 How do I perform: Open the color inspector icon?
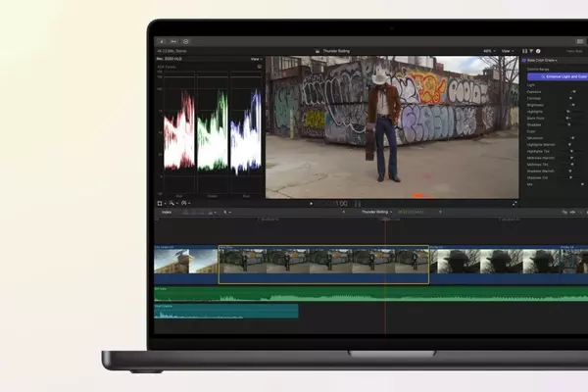[531, 51]
